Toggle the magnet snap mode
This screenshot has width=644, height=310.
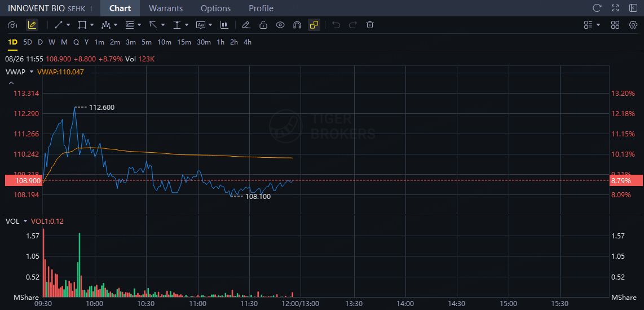click(x=297, y=25)
